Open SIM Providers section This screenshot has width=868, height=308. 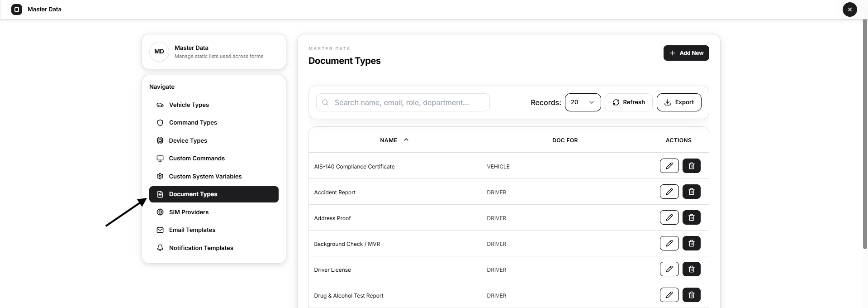click(x=214, y=212)
